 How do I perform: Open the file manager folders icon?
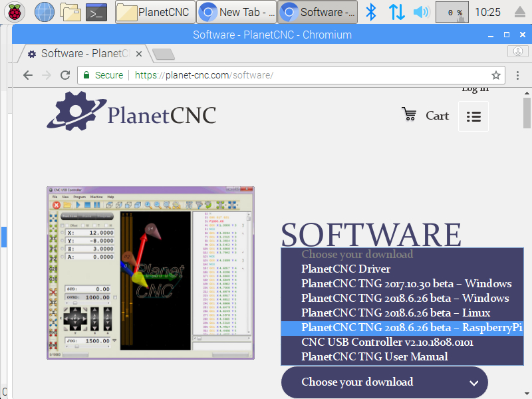coord(70,12)
